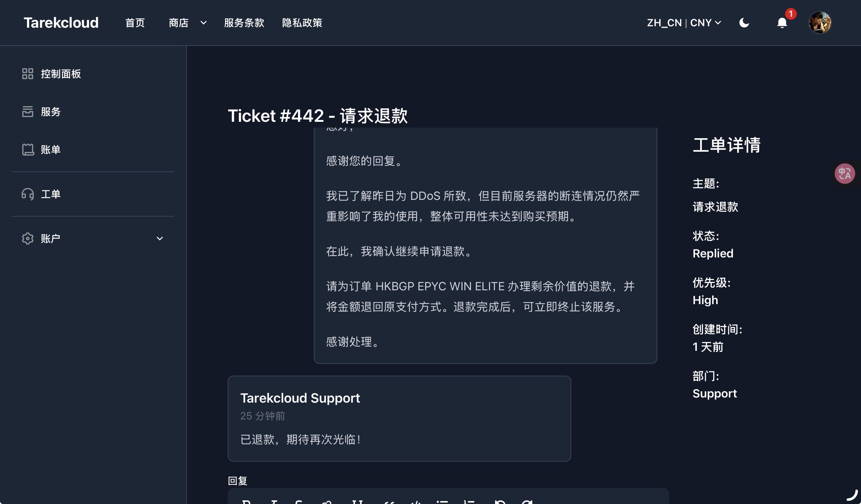Toggle bold in the reply editor toolbar
861x504 pixels.
click(247, 502)
